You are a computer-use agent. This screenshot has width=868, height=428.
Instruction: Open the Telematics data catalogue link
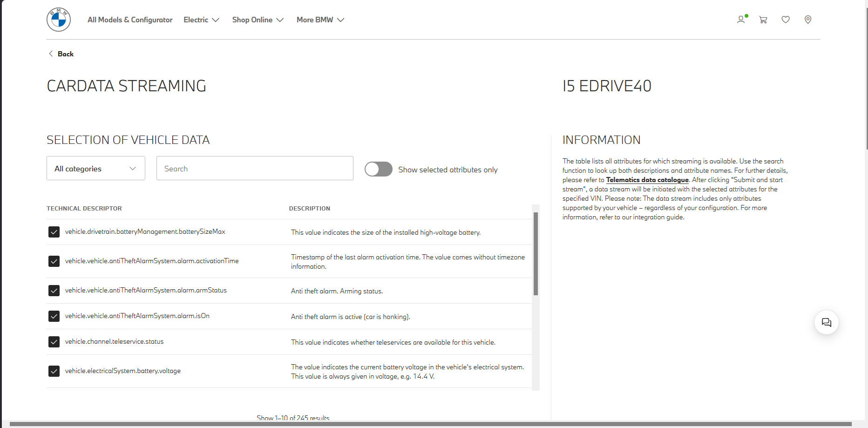point(647,180)
